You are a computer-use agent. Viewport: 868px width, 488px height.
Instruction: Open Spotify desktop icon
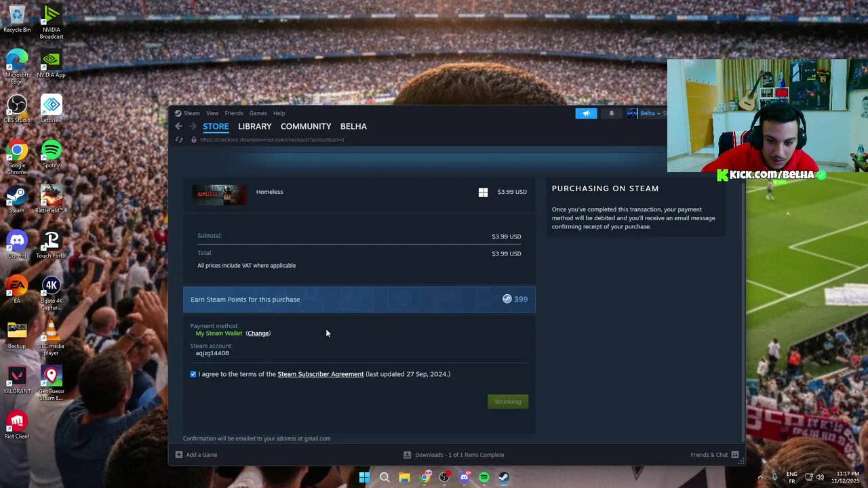[x=51, y=155]
